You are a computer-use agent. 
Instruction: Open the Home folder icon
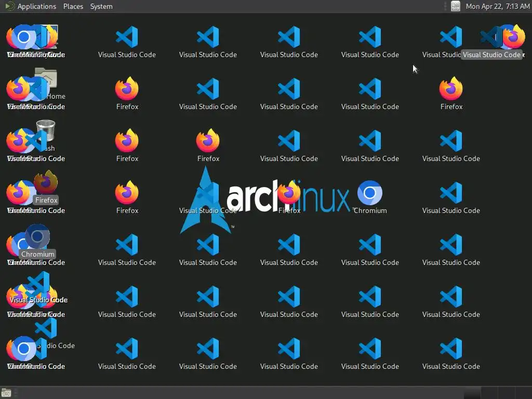click(46, 78)
